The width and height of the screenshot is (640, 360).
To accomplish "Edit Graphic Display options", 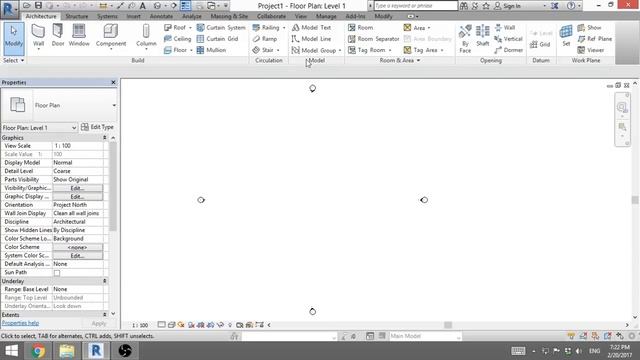I will point(78,197).
